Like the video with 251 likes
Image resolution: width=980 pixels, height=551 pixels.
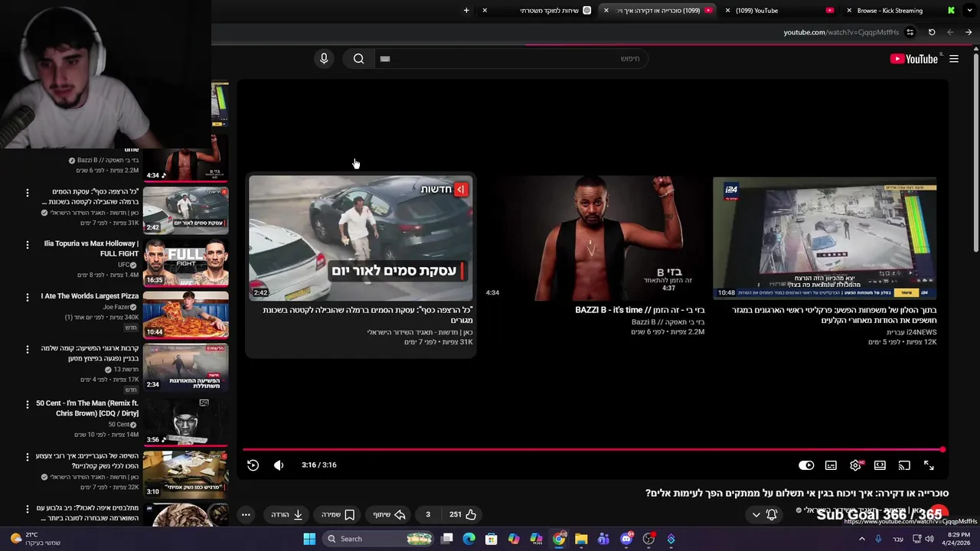462,514
